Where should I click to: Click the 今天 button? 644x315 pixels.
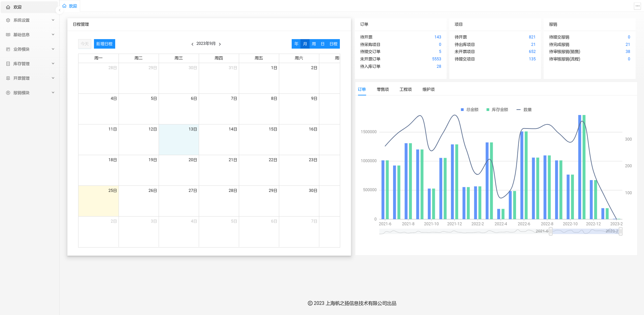pyautogui.click(x=85, y=44)
